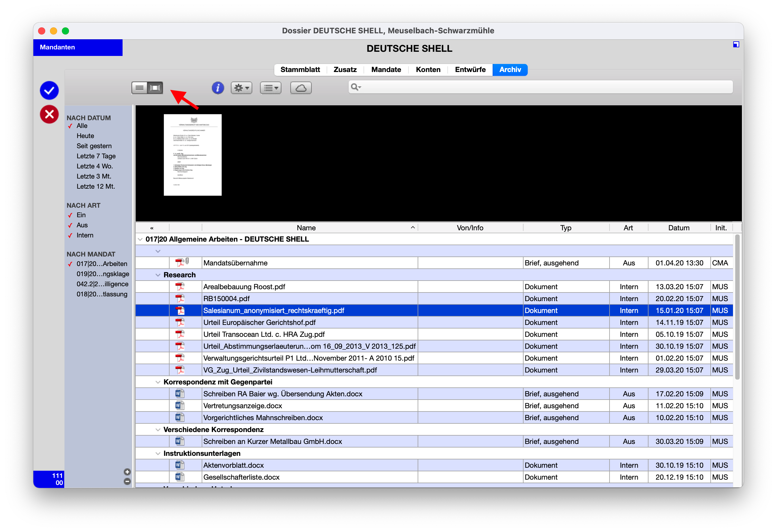Click PDF icon of Arealbebauung Roost.pdf
The height and width of the screenshot is (532, 777).
pos(180,287)
